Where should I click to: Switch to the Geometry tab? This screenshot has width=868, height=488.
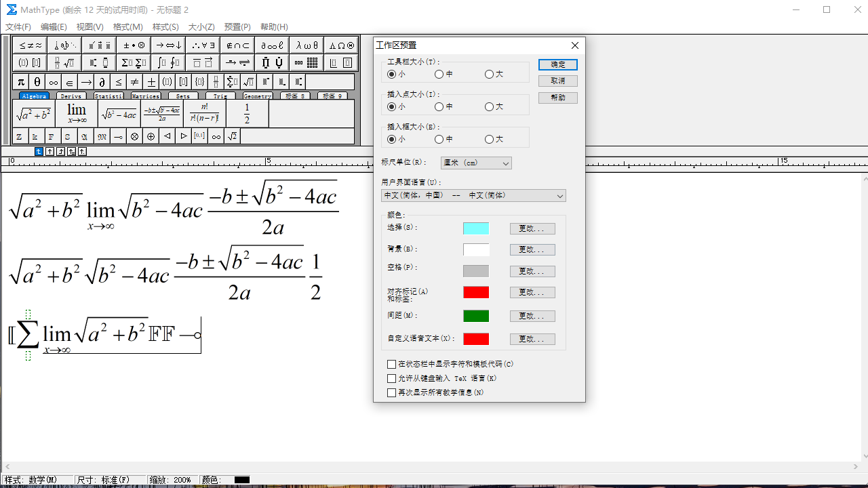(257, 96)
